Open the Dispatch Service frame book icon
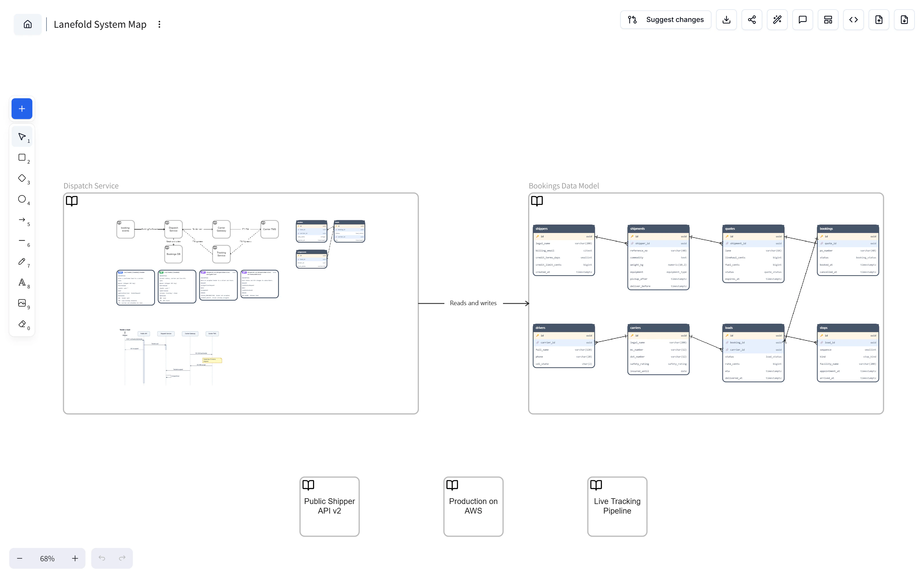924x578 pixels. [72, 201]
